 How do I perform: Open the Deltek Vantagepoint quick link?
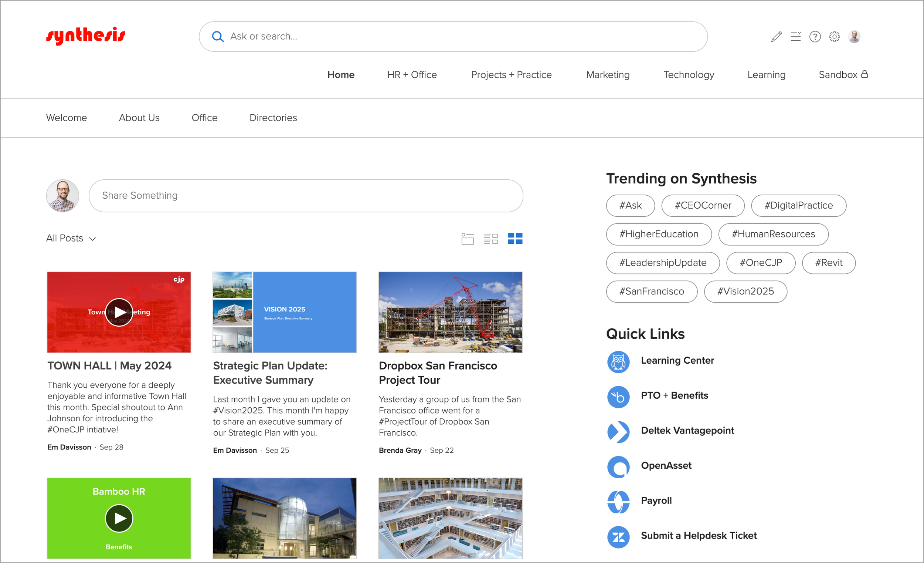pyautogui.click(x=687, y=431)
